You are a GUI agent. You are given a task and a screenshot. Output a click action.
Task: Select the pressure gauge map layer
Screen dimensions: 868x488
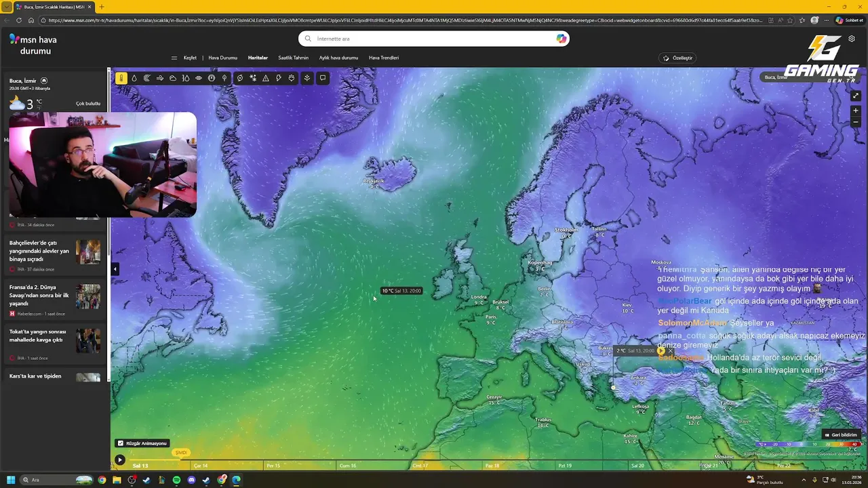click(x=212, y=78)
